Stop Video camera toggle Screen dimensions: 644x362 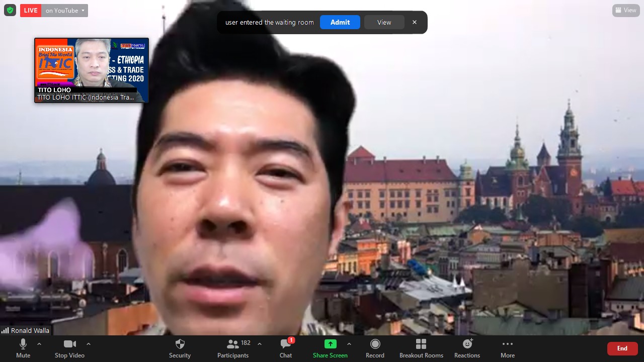pyautogui.click(x=69, y=348)
